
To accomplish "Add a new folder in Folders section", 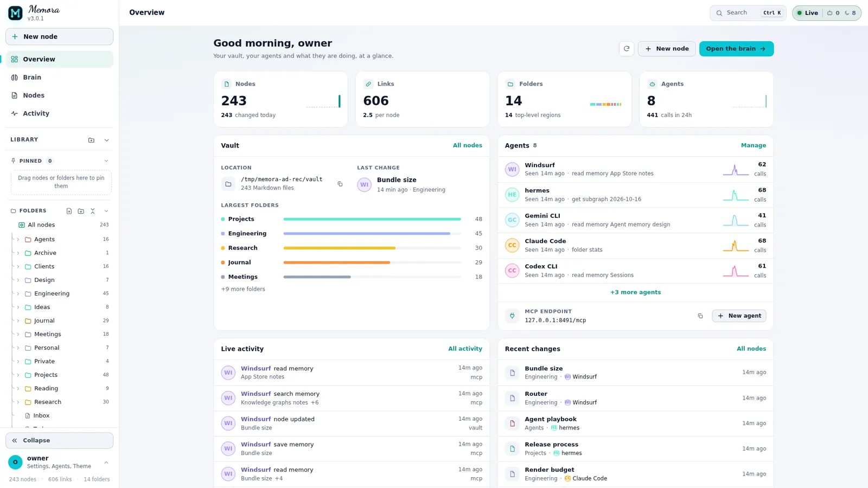I will tap(81, 211).
